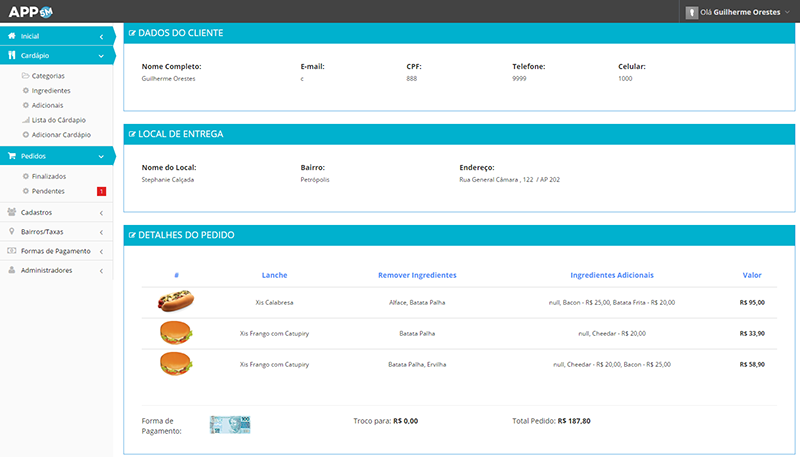
Task: Click edit icon beside Local de Entrega
Action: pyautogui.click(x=132, y=134)
